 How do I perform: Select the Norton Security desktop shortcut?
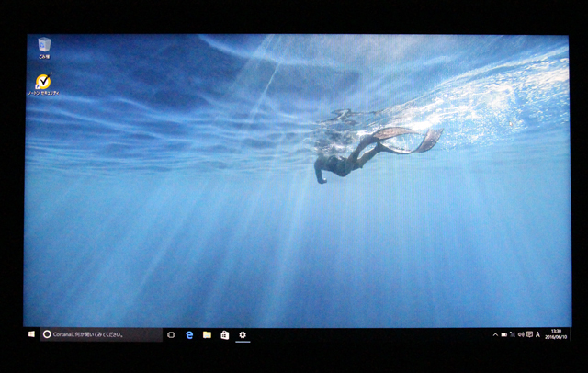[43, 84]
